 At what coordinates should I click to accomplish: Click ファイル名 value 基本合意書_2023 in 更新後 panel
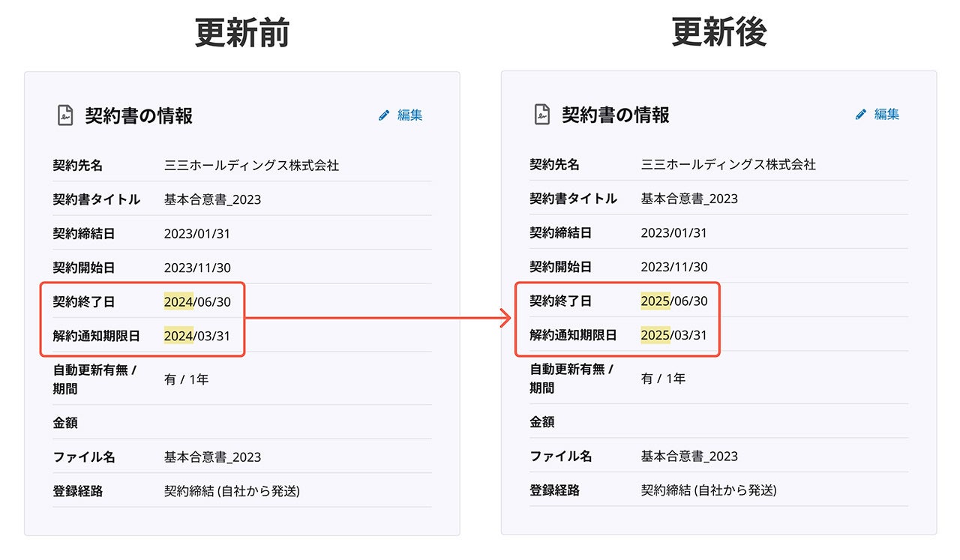[x=690, y=457]
